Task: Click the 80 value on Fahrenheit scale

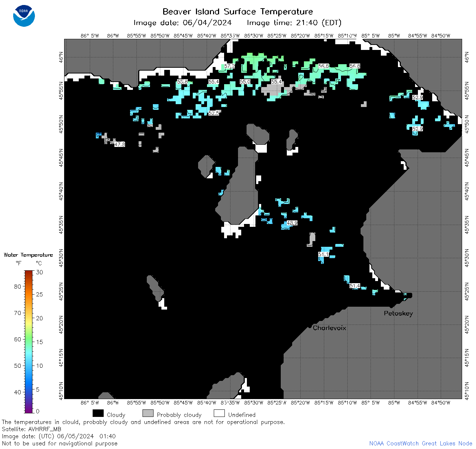Action: coord(17,286)
